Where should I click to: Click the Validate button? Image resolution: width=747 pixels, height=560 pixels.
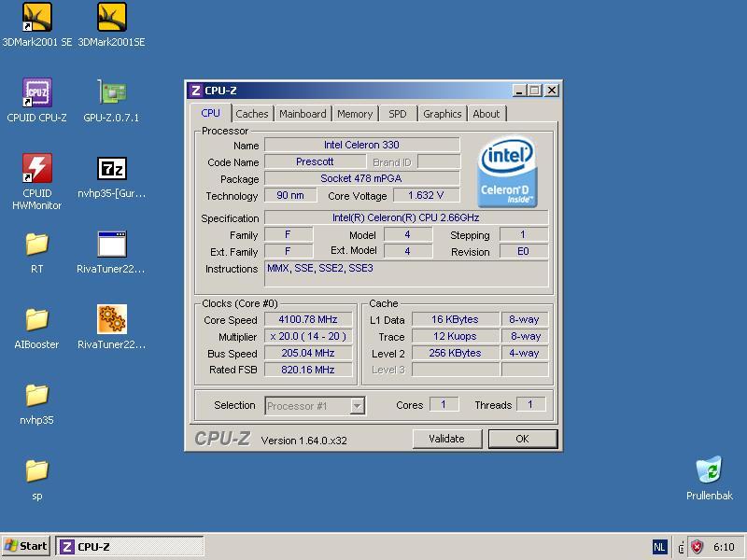(x=447, y=439)
